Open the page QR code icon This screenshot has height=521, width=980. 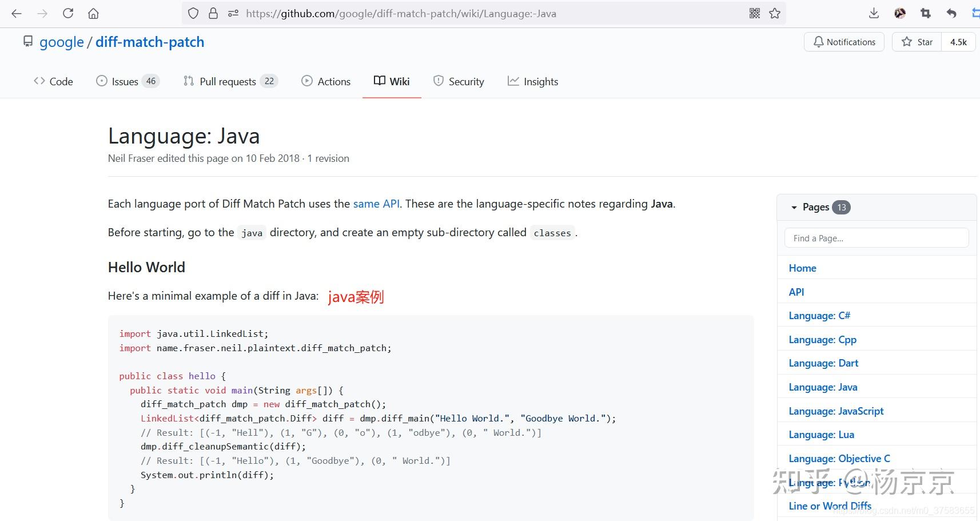point(755,13)
